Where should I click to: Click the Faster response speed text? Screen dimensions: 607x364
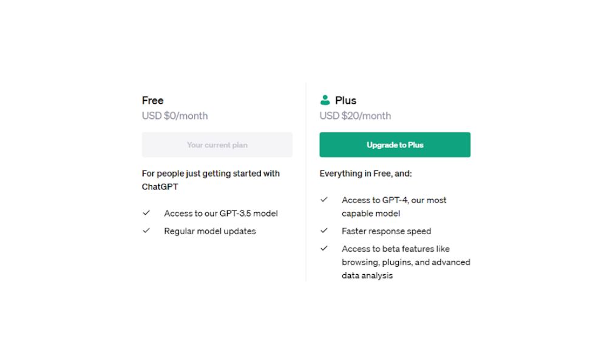386,231
